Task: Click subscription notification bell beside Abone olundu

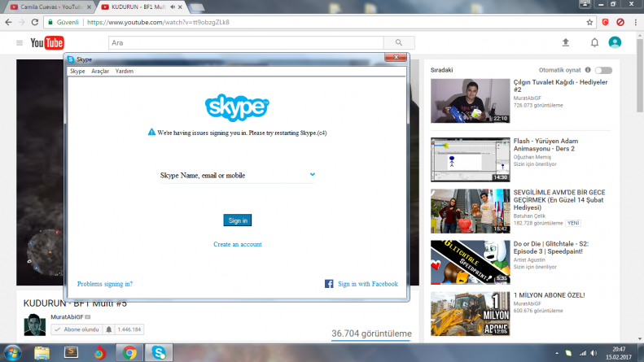Action: pos(109,329)
